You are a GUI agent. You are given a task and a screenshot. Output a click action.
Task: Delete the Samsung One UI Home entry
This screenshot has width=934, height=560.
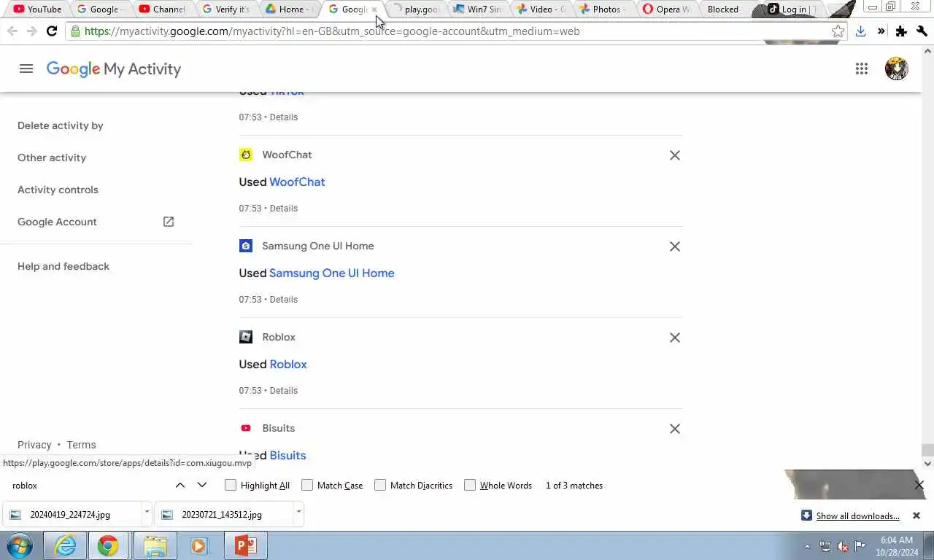click(x=675, y=246)
